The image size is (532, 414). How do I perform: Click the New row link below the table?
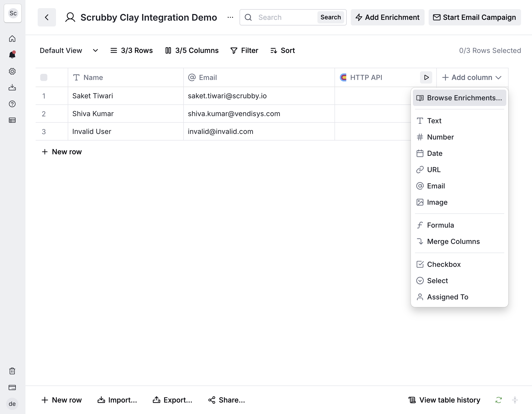(62, 152)
